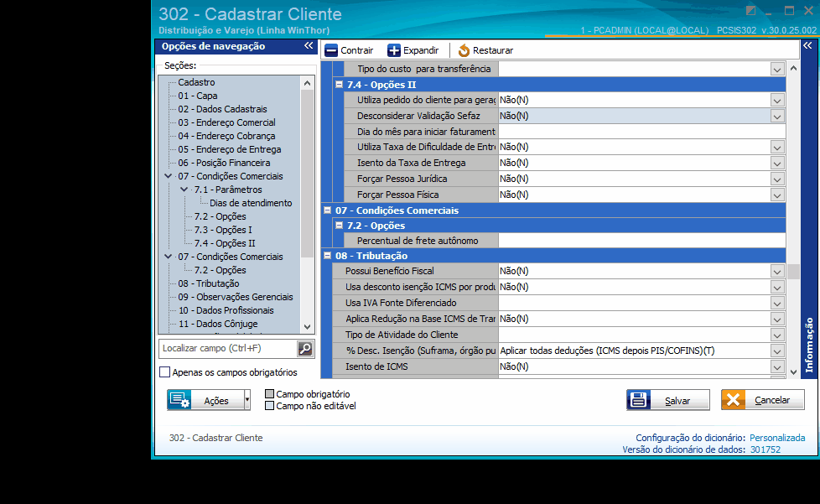Click the Percentual de frete autônomo field

click(641, 241)
